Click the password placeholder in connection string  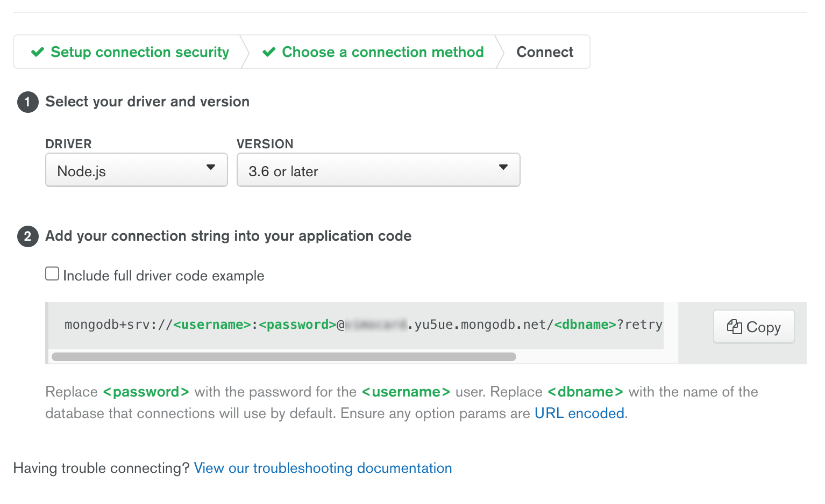[297, 325]
